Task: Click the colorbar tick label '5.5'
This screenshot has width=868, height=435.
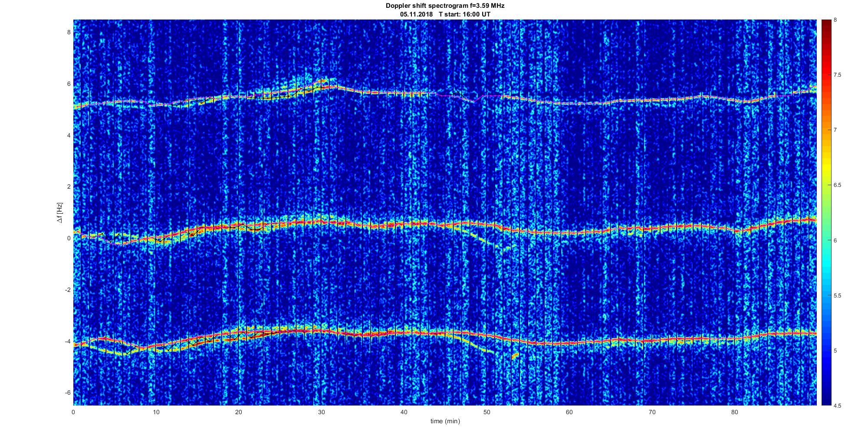Action: click(x=837, y=296)
